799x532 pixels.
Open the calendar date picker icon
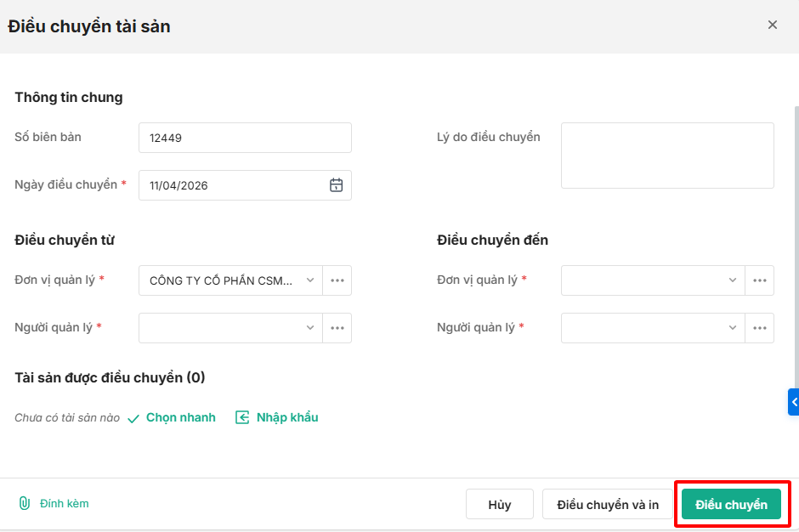point(336,185)
